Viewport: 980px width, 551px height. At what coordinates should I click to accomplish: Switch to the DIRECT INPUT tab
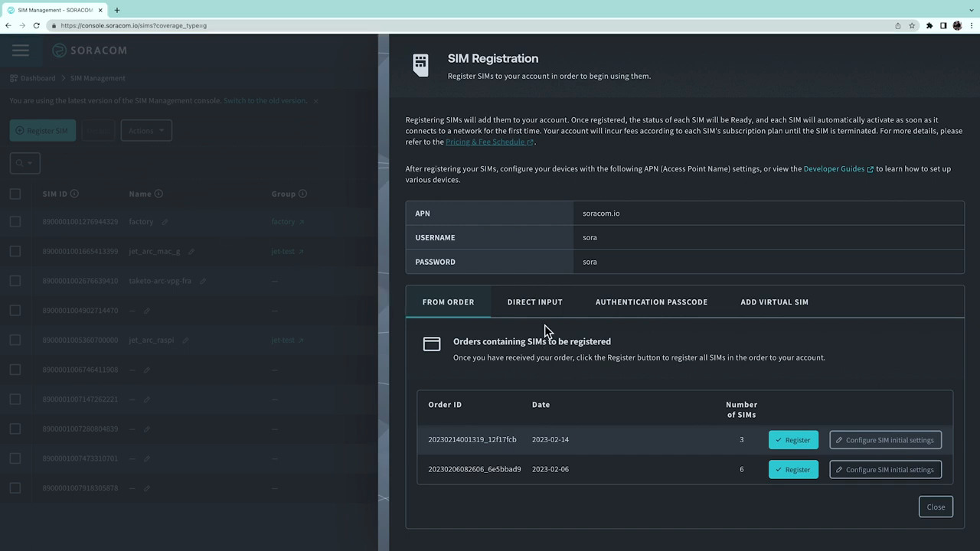tap(534, 302)
